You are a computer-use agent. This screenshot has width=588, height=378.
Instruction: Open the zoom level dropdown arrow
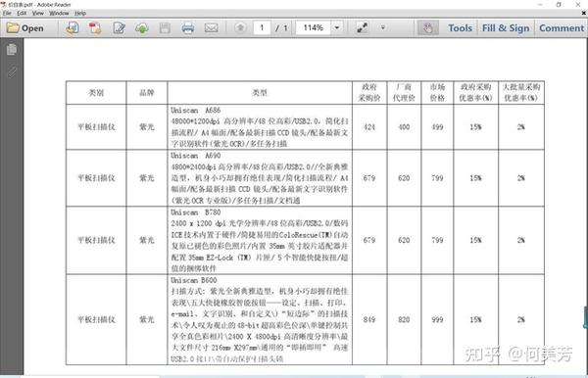337,27
